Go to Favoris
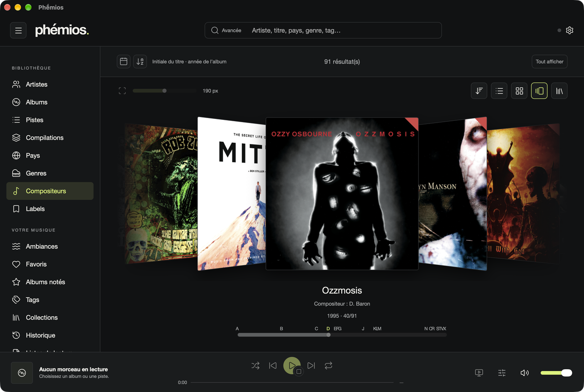This screenshot has height=392, width=584. [50, 264]
